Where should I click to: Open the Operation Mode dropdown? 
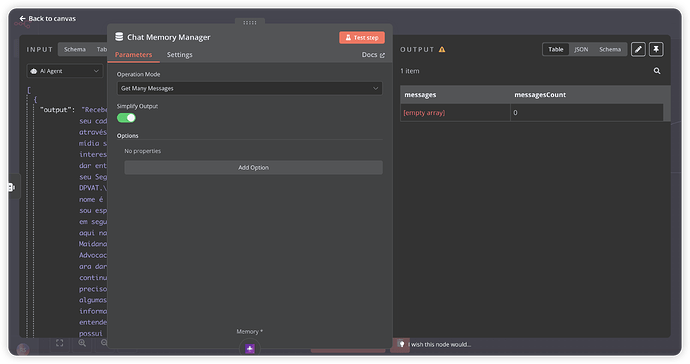[250, 88]
